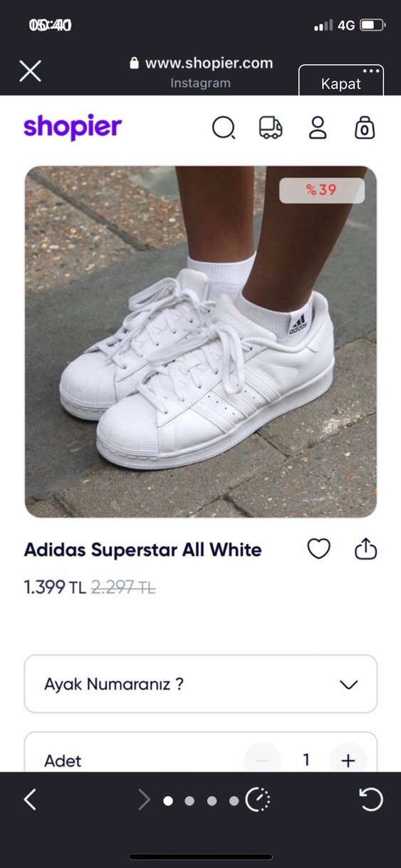Image resolution: width=401 pixels, height=868 pixels.
Task: Tap the Kapat button
Action: click(341, 83)
